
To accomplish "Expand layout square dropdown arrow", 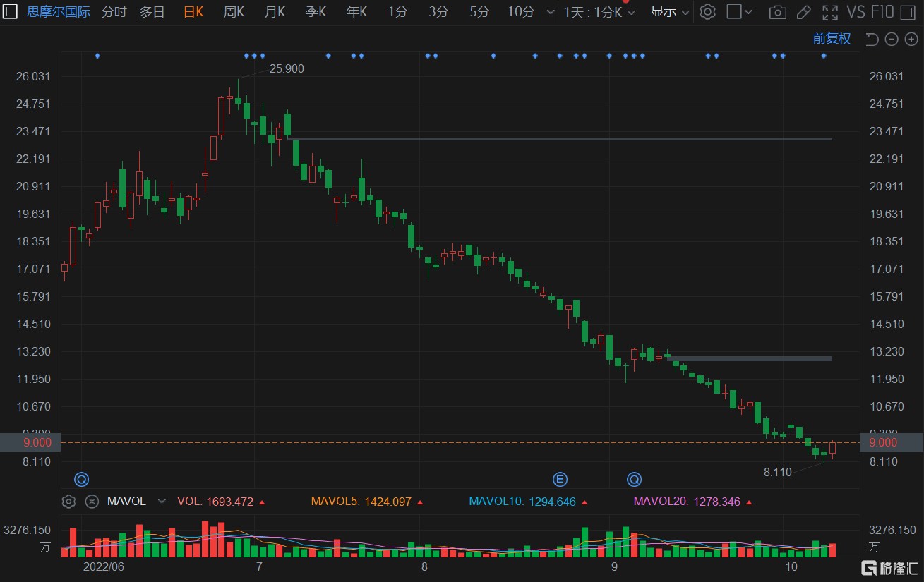I will (749, 12).
